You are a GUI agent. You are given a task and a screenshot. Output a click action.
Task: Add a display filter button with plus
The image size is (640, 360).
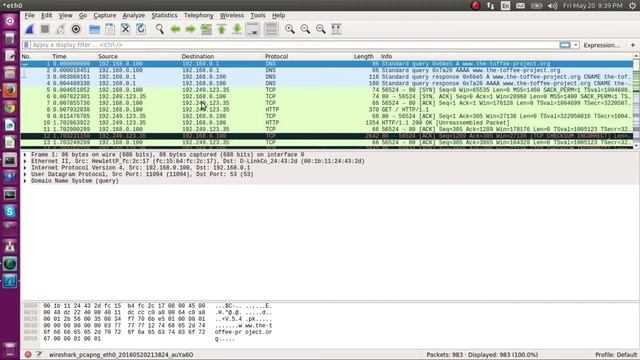[x=633, y=45]
